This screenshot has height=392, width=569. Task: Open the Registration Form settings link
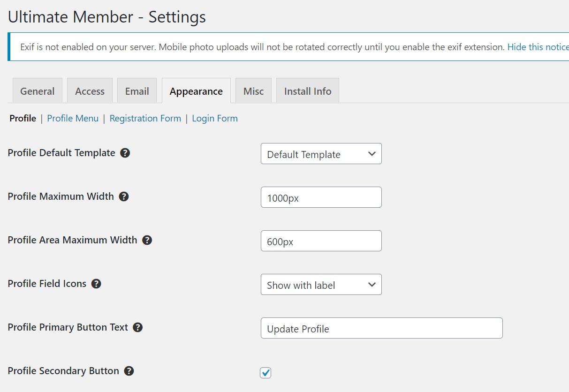coord(145,118)
